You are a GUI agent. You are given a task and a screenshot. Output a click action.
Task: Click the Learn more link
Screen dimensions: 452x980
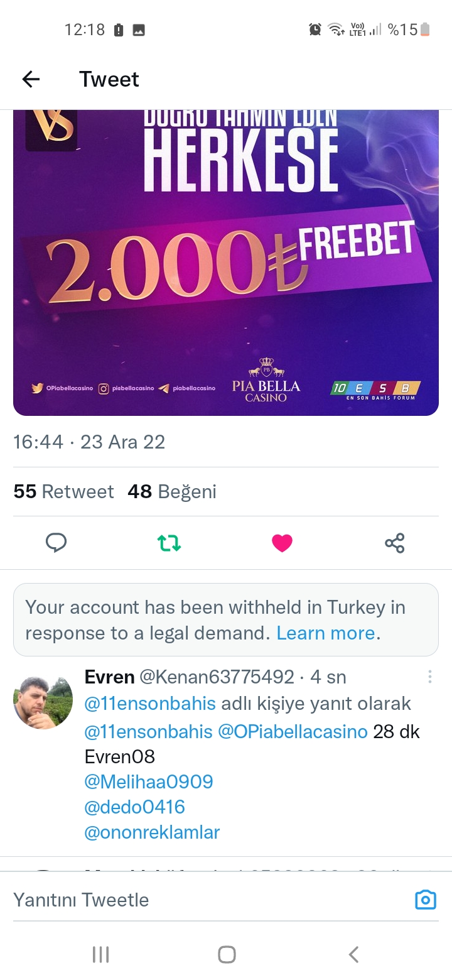326,633
